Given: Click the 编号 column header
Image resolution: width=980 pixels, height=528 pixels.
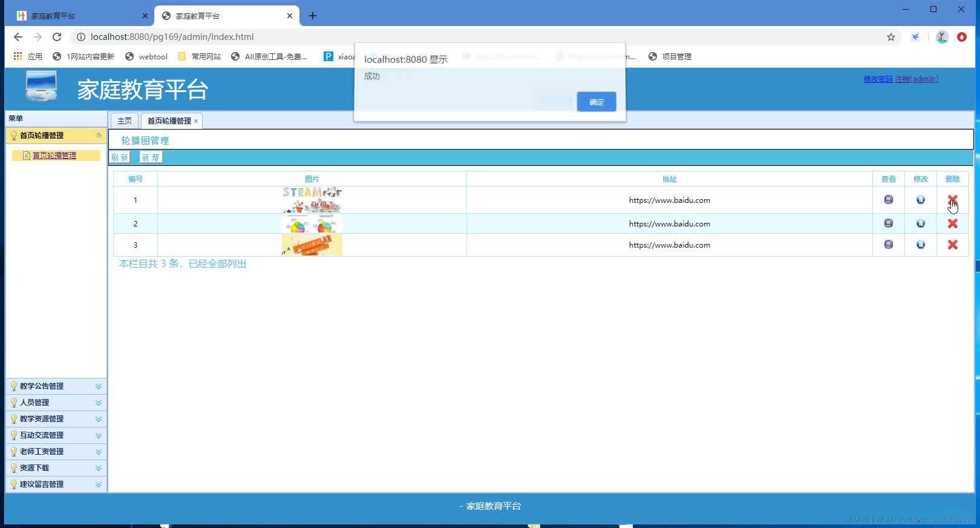Looking at the screenshot, I should click(x=136, y=179).
